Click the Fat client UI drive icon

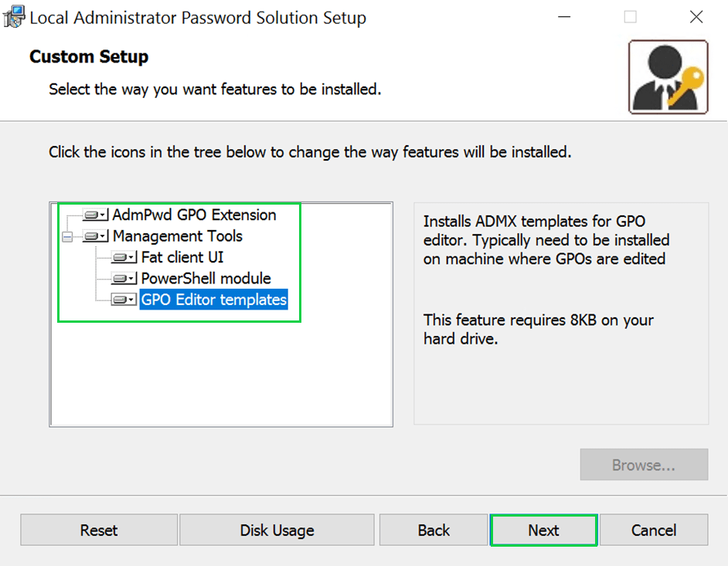tap(124, 257)
